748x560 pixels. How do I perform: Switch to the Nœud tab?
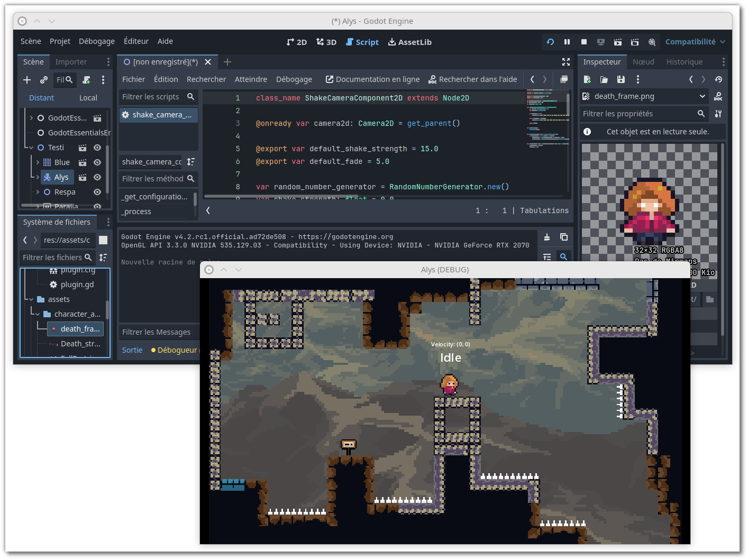[x=643, y=62]
